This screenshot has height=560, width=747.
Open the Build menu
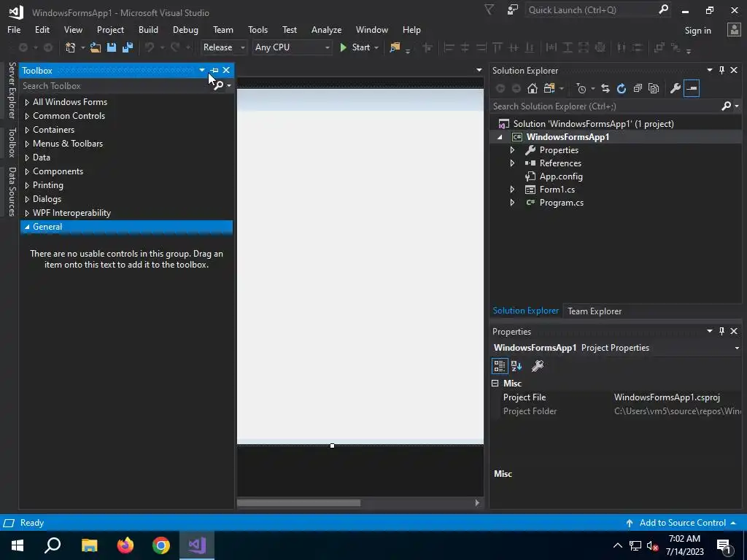(x=148, y=29)
